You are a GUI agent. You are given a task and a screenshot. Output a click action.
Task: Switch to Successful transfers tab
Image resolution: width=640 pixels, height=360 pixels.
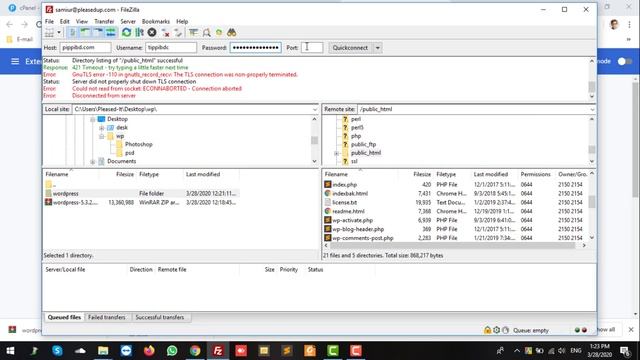(160, 317)
